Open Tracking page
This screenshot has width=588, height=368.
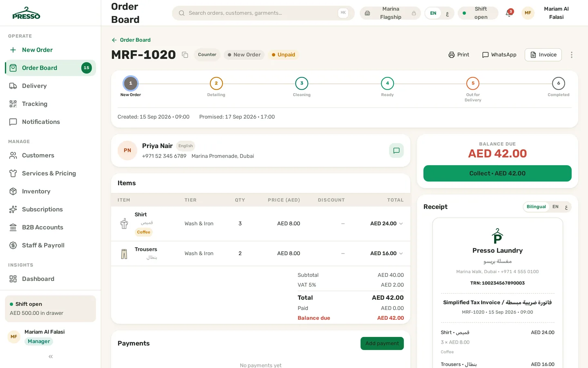[50, 104]
